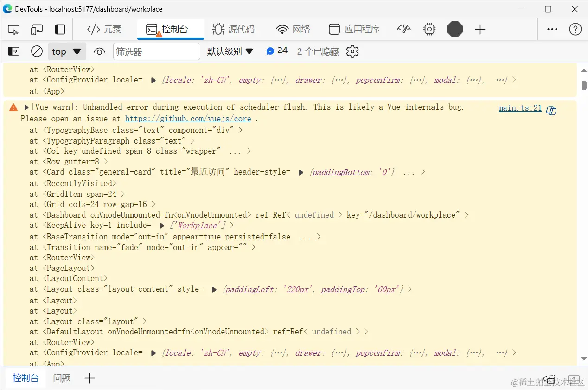Select the 问题 Issues drawer tab
Viewport: 588px width, 390px height.
[x=62, y=378]
